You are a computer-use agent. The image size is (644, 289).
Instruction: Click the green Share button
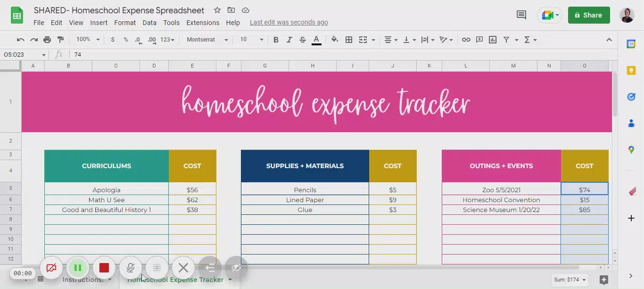tap(588, 15)
